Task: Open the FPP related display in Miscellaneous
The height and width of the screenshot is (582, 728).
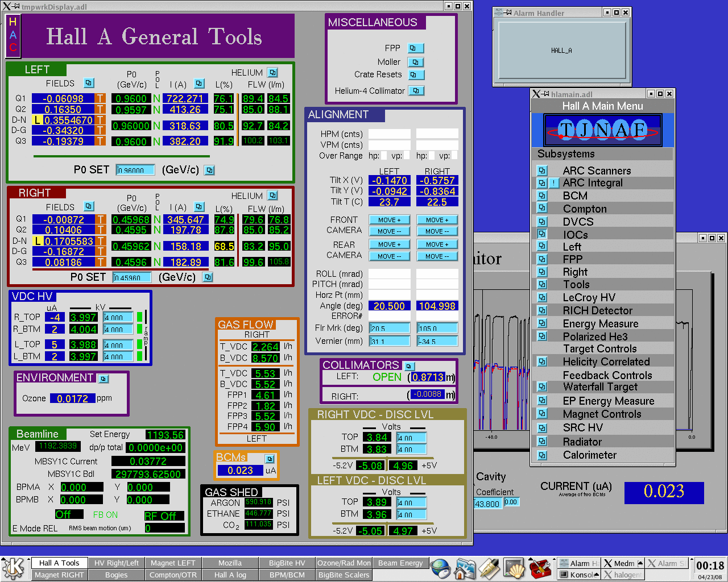Action: pos(415,48)
